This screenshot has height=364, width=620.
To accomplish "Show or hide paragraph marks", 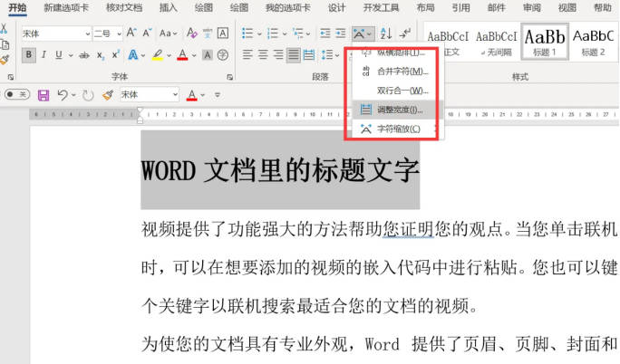I will pos(405,34).
